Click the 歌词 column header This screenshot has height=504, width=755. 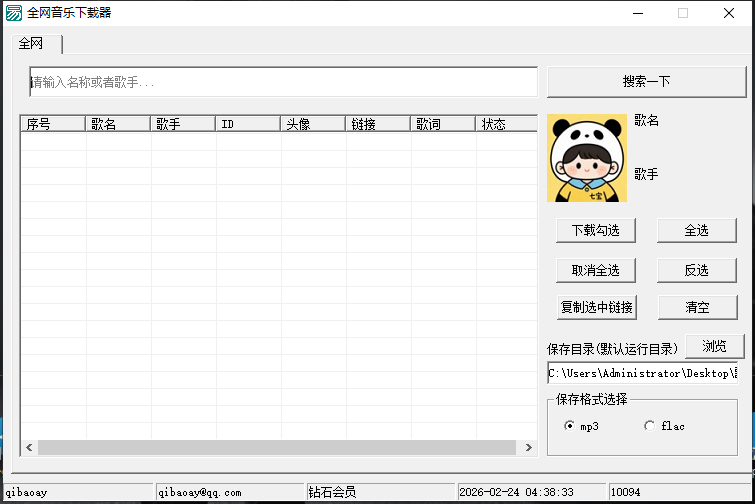tap(443, 124)
